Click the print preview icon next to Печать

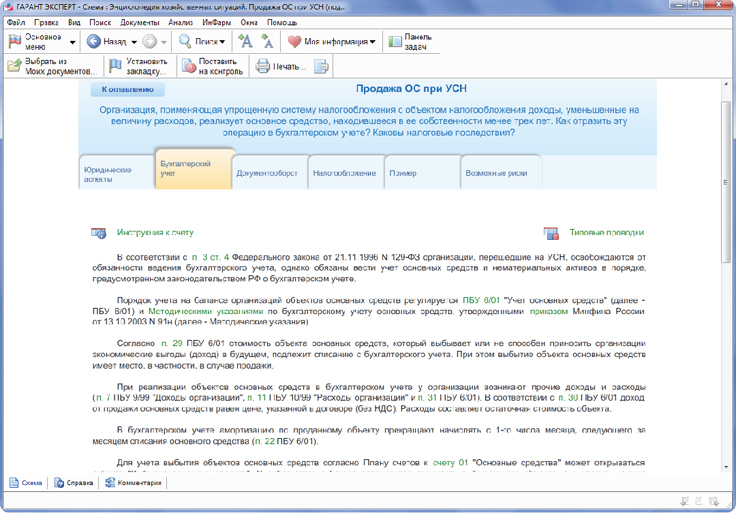(322, 67)
